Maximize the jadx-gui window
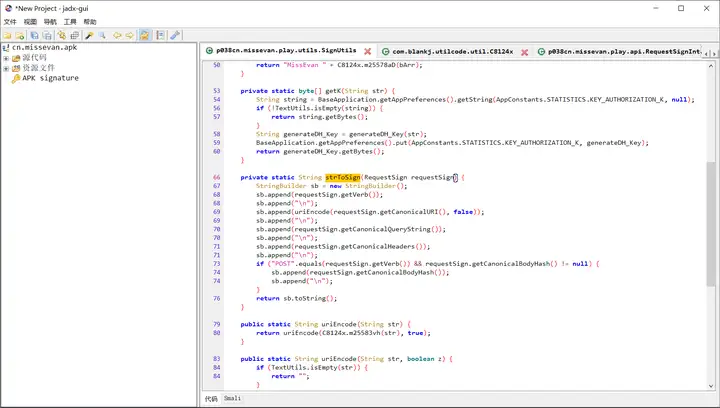The image size is (720, 408). (x=681, y=8)
